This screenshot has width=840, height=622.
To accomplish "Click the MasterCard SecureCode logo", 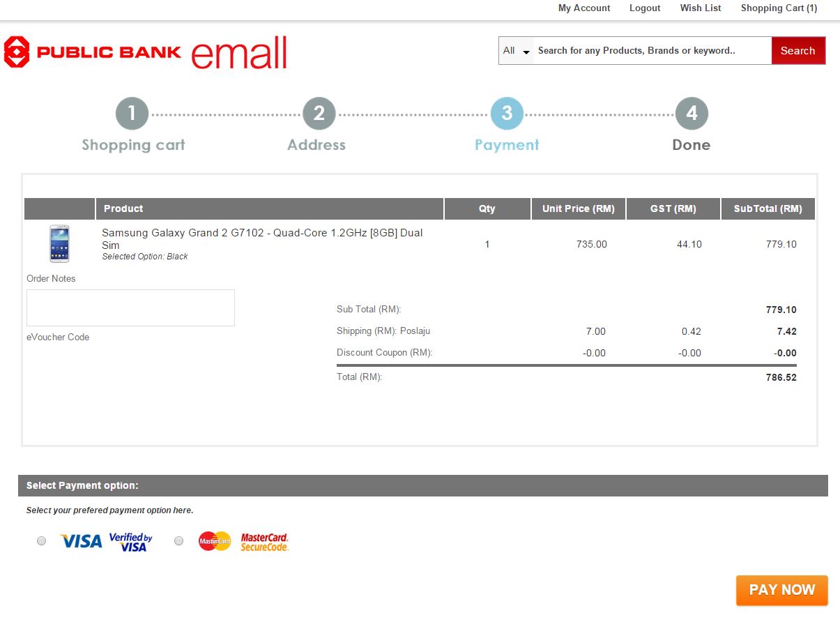I will 264,542.
